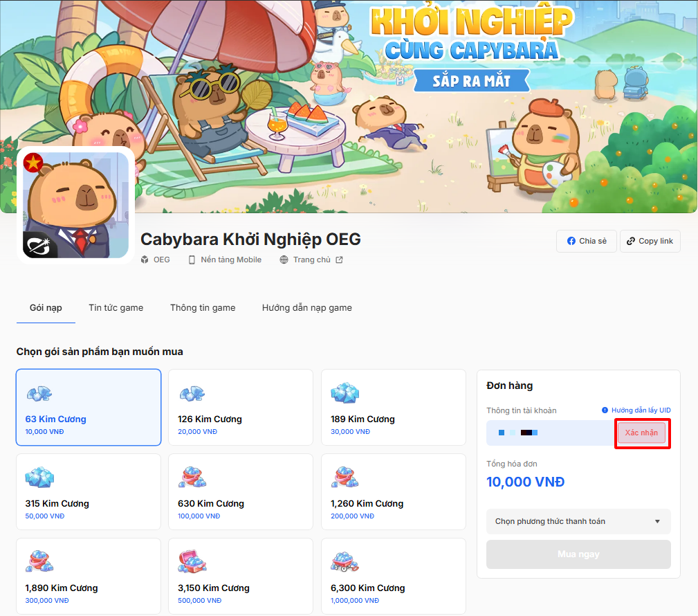
Task: Click the diamond icon on 1,890 Kim Cương card
Action: coord(39,561)
